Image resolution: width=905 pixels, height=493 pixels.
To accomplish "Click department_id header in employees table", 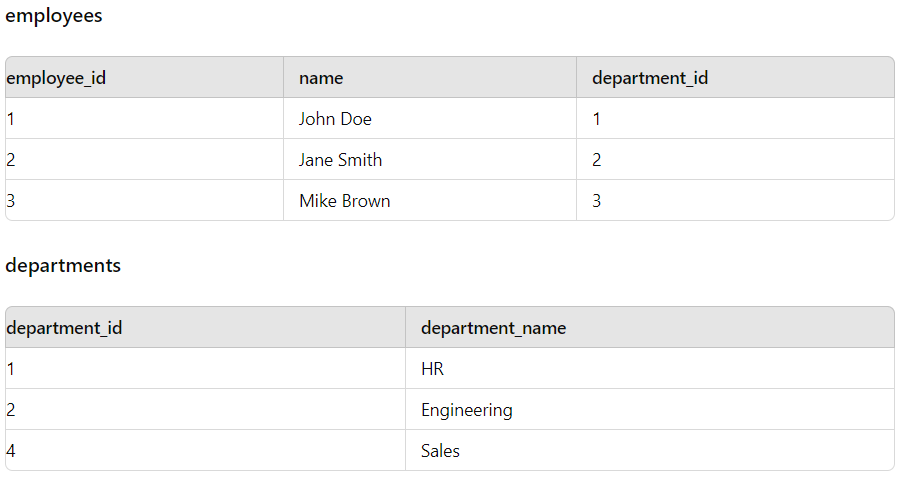I will coord(735,77).
